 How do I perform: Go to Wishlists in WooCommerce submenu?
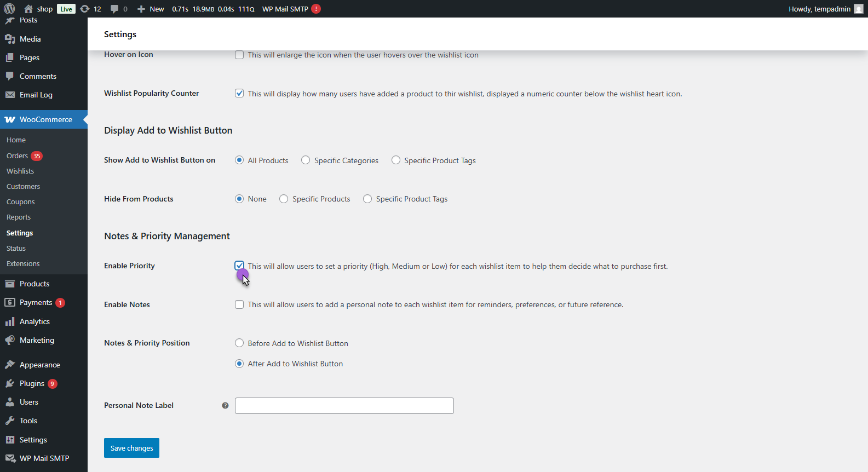point(20,171)
